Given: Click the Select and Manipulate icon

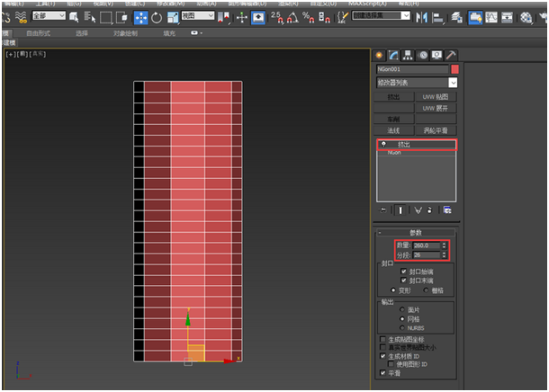Looking at the screenshot, I should 242,17.
